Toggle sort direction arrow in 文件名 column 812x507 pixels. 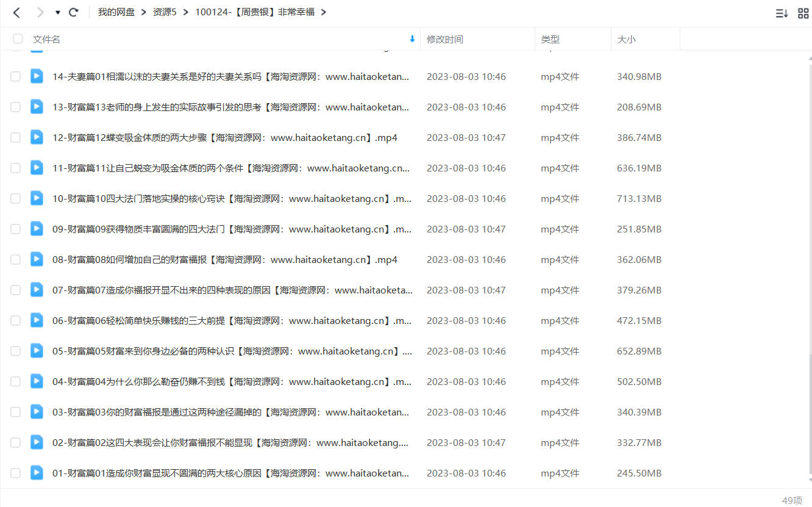coord(412,39)
